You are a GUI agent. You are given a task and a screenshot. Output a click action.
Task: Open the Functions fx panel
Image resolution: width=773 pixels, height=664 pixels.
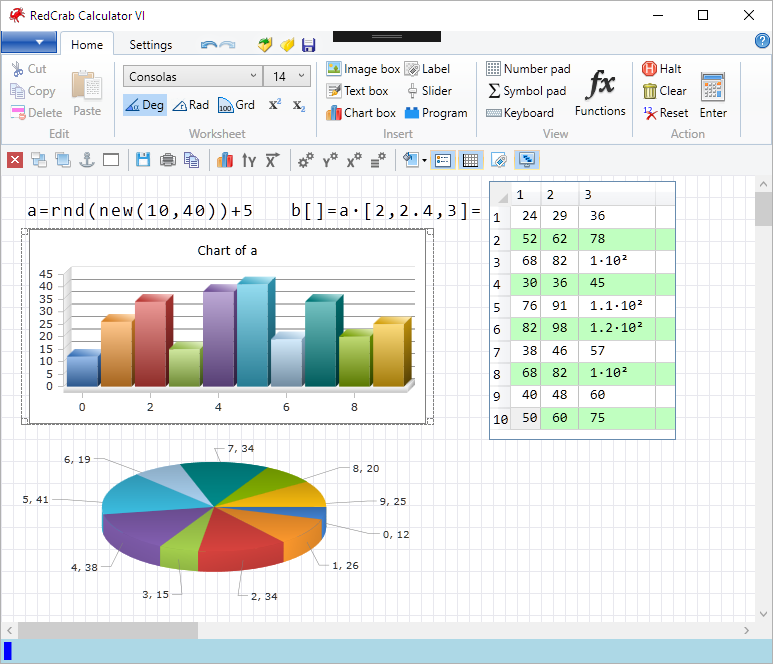(x=600, y=93)
